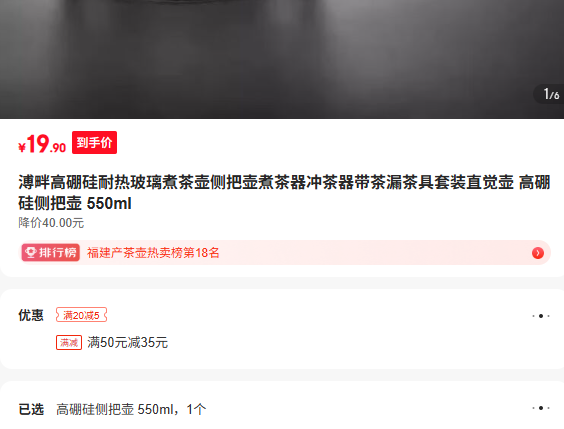Viewport: 564px width, 429px height.
Task: Open 福建产茶壶热卖榜第18名 ranking link
Action: click(x=153, y=253)
